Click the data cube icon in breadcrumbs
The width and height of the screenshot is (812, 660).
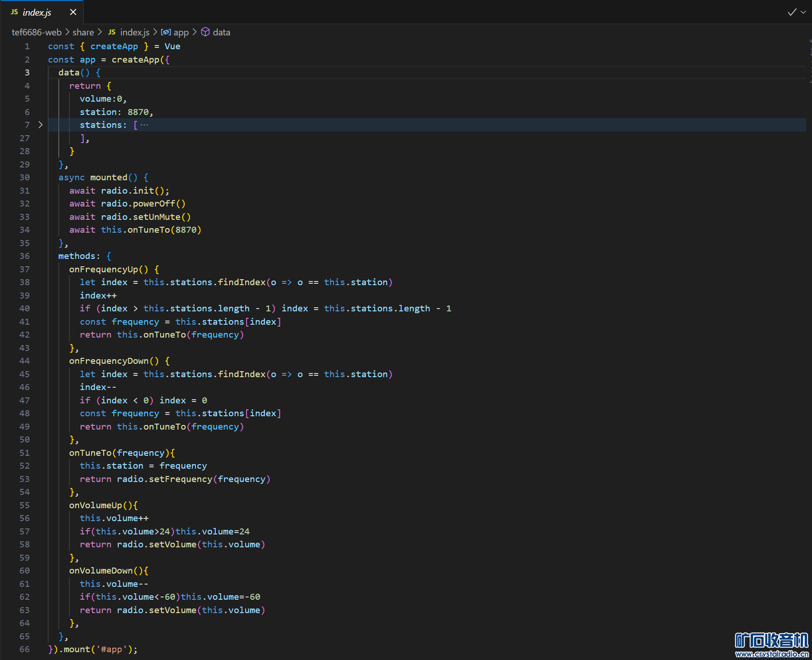coord(206,32)
